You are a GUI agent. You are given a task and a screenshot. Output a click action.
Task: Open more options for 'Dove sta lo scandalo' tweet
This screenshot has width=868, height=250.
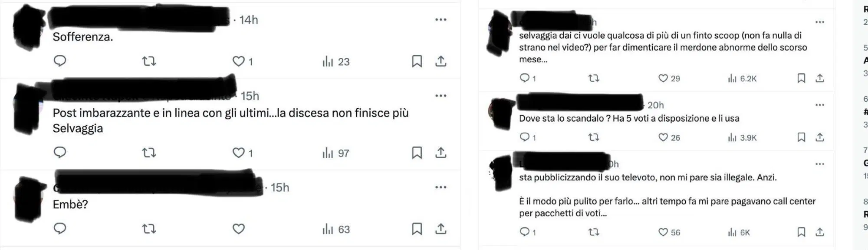coord(819,105)
